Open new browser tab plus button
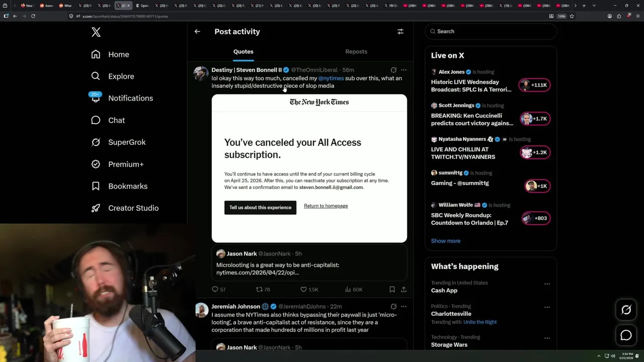This screenshot has width=644, height=362. (x=584, y=6)
